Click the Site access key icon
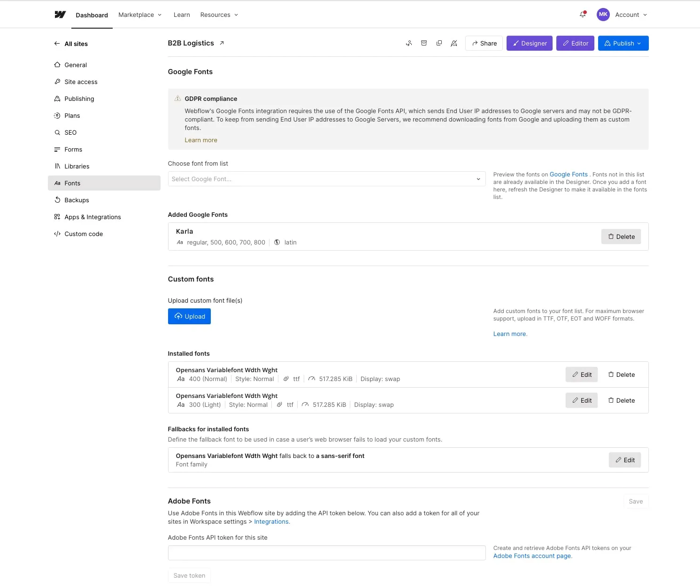This screenshot has width=700, height=588. (57, 82)
